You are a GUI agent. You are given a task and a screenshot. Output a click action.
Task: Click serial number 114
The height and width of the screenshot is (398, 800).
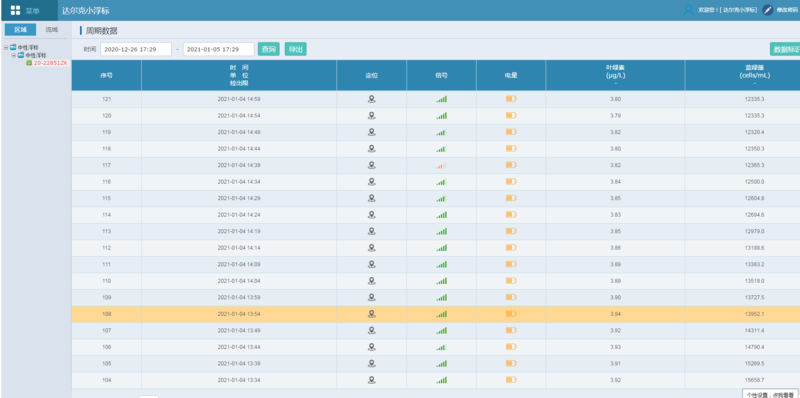[x=107, y=215]
